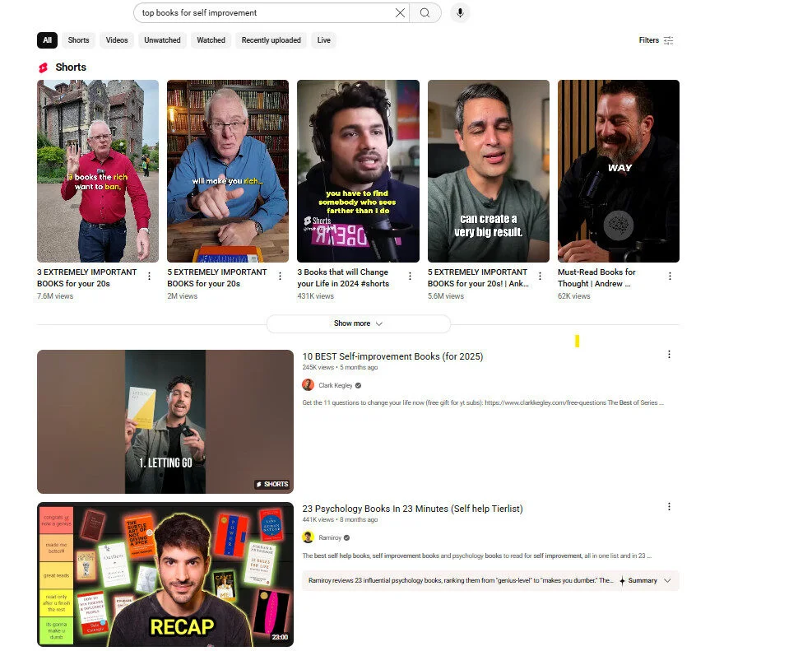Open the Ramiroy channel link

[329, 537]
